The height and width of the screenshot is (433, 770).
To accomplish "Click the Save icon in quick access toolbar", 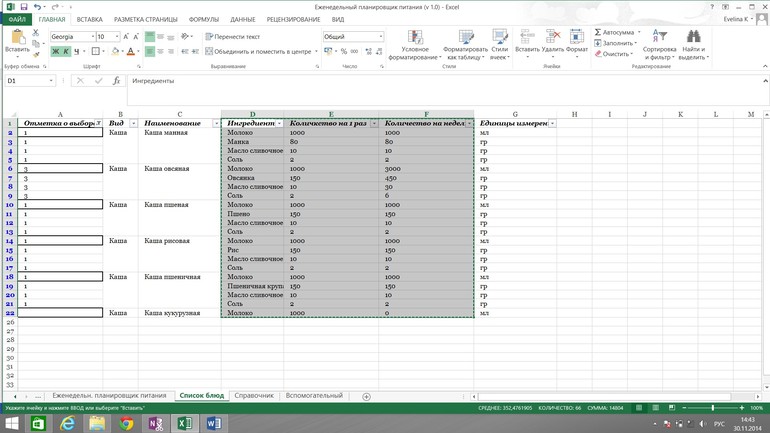I will tap(24, 7).
